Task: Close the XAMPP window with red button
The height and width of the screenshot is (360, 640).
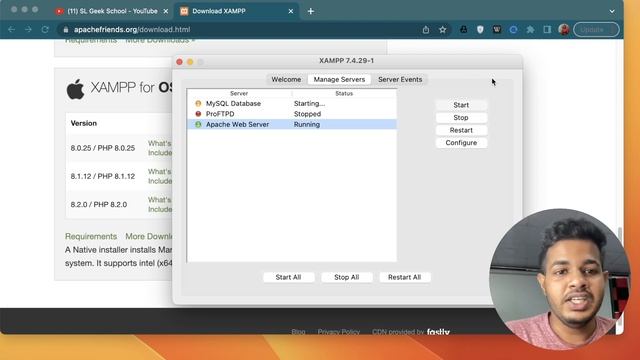Action: (179, 62)
